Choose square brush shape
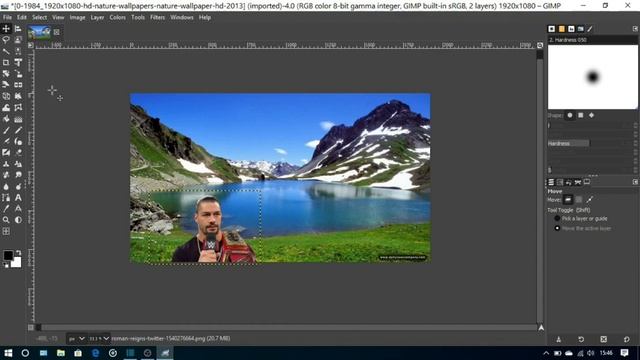The height and width of the screenshot is (360, 640). 581,115
